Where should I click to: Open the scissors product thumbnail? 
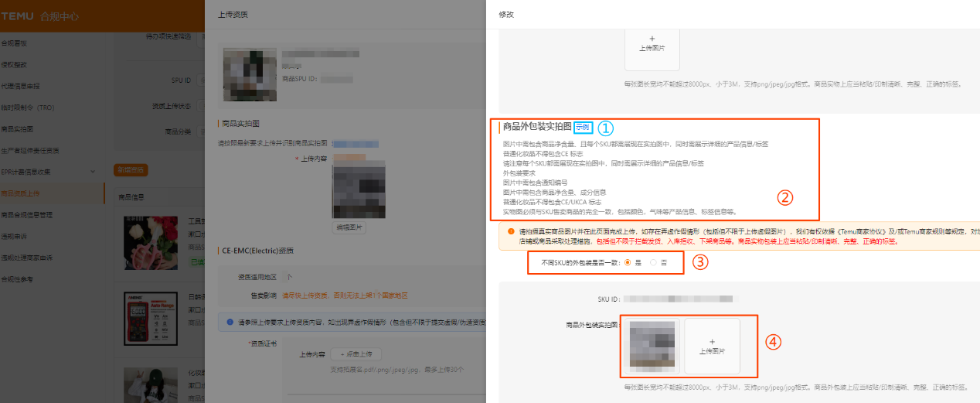[146, 237]
